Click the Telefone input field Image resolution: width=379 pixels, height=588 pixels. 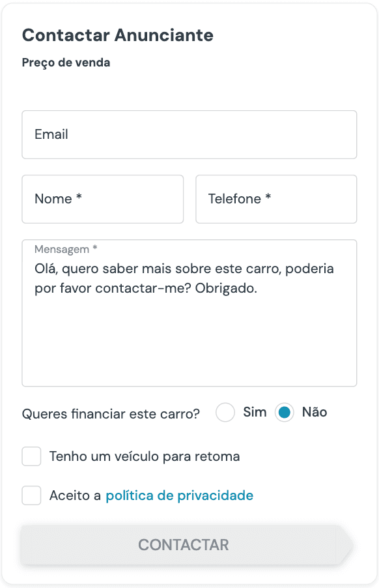pos(276,199)
